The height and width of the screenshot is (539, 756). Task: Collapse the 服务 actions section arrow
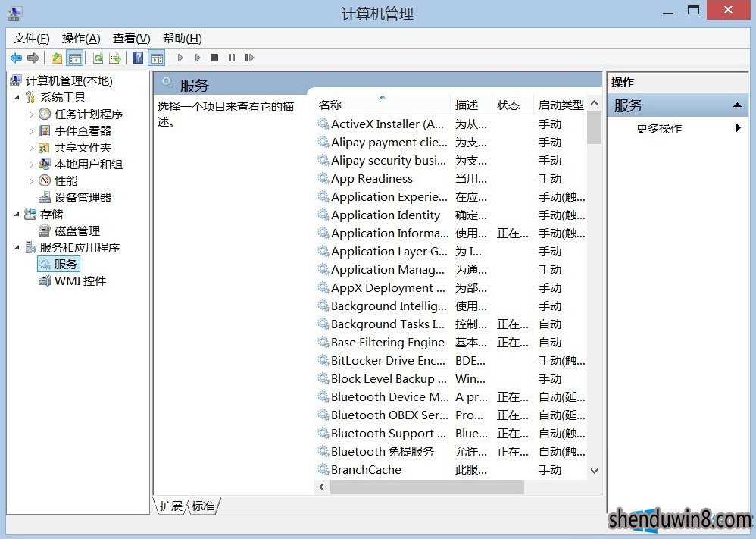click(x=737, y=105)
